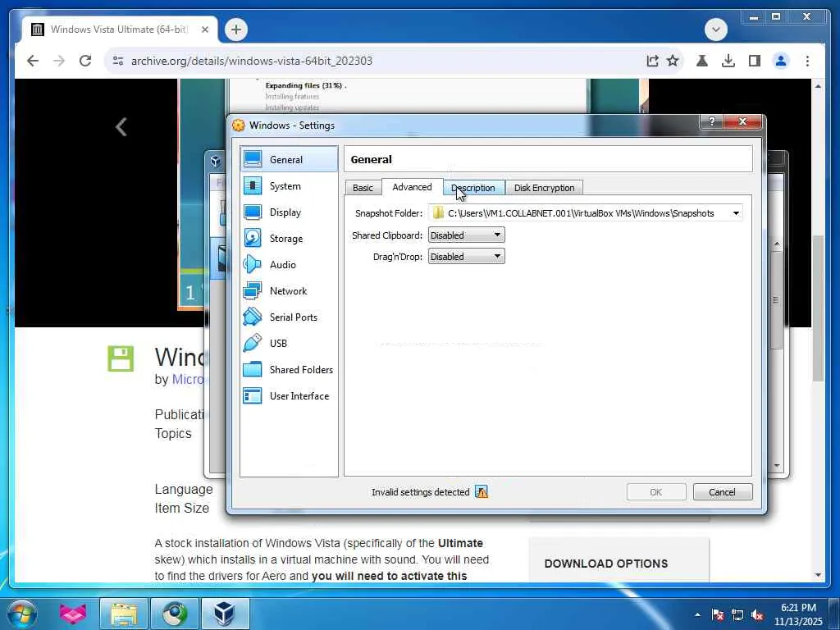Close the Windows Vista Ultimate browser tab
The height and width of the screenshot is (630, 840).
(x=204, y=30)
